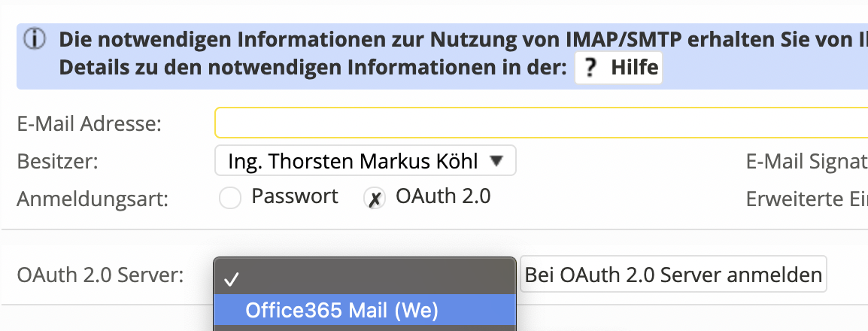Open the Besitzer dropdown showing Thorsten Markus Köhl
This screenshot has height=331, width=868.
[x=365, y=160]
